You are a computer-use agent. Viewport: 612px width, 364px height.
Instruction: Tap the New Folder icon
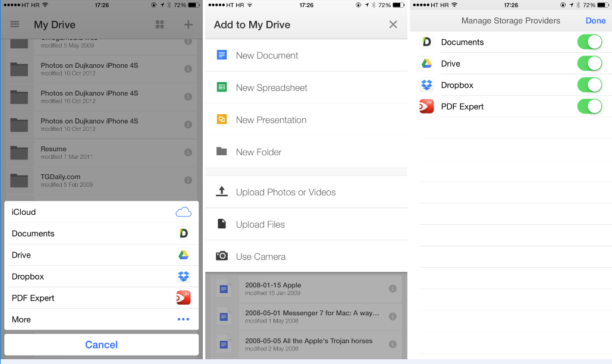pyautogui.click(x=222, y=152)
